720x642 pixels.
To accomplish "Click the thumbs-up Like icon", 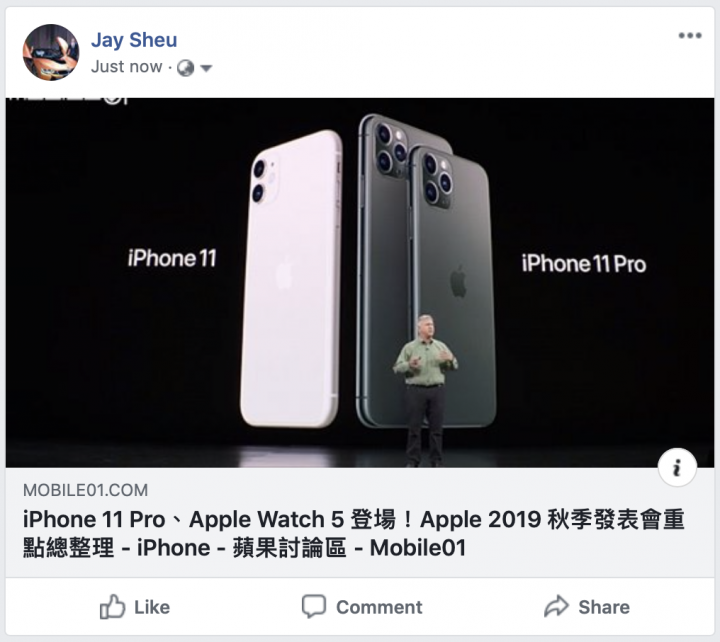I will (x=112, y=607).
